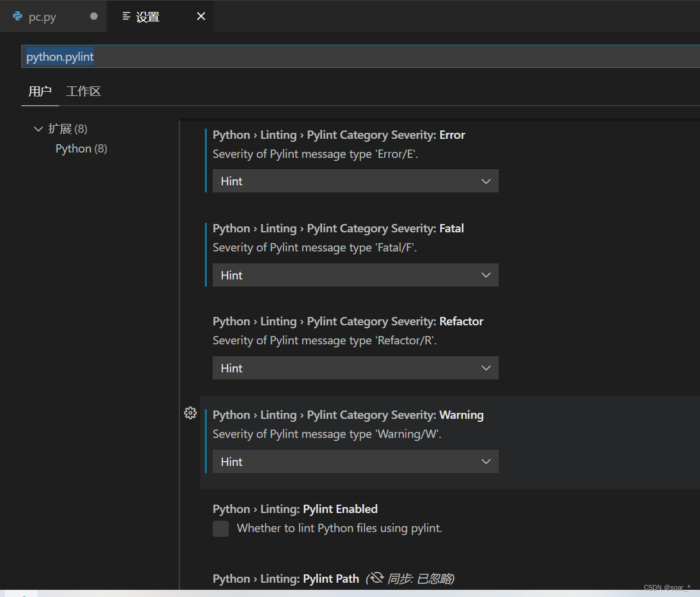Open the gear menu for Warning severity setting

click(190, 413)
